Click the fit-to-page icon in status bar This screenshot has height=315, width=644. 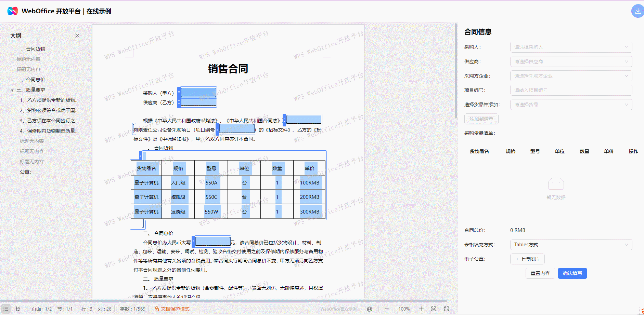(x=434, y=309)
